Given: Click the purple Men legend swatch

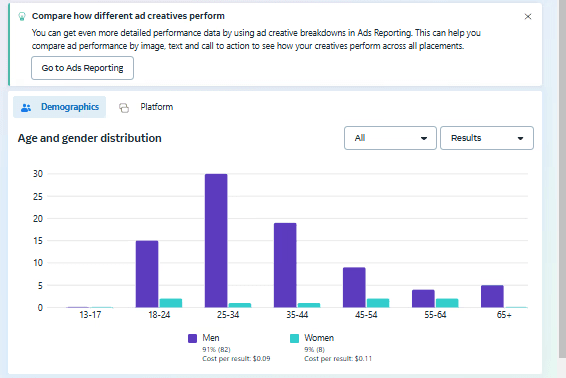Looking at the screenshot, I should click(192, 338).
